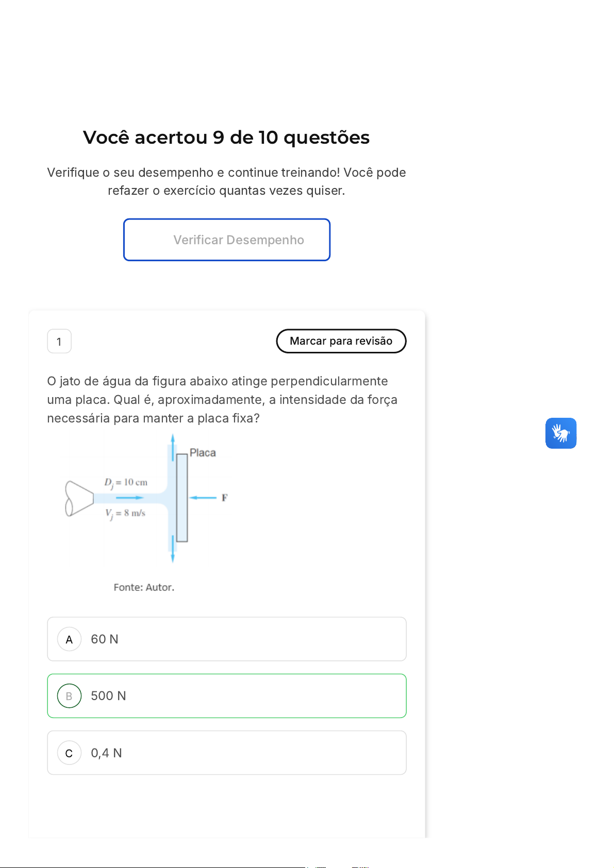The height and width of the screenshot is (868, 614).
Task: Click the question text about the water jet
Action: [222, 400]
